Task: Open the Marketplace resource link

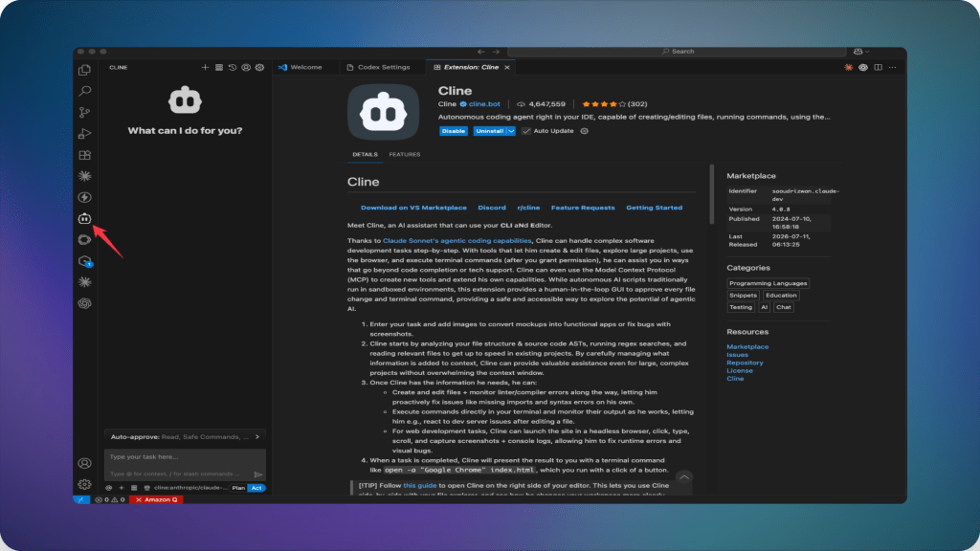Action: [x=747, y=346]
